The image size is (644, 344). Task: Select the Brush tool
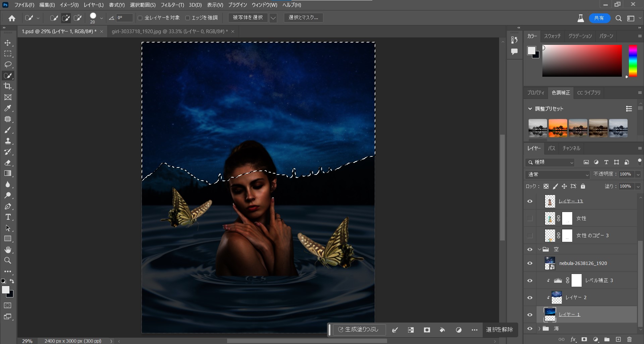tap(8, 130)
